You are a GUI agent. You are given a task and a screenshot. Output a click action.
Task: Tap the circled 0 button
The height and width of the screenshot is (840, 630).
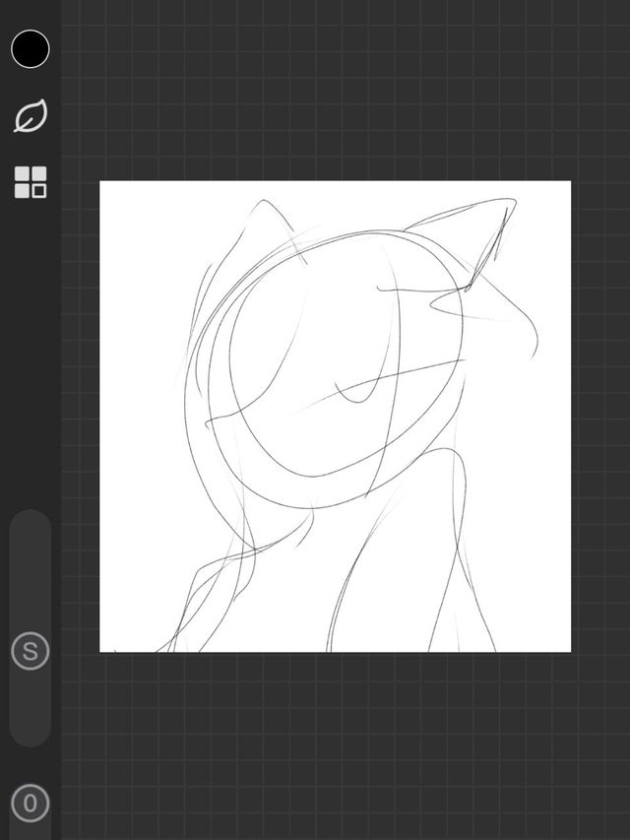(x=30, y=803)
